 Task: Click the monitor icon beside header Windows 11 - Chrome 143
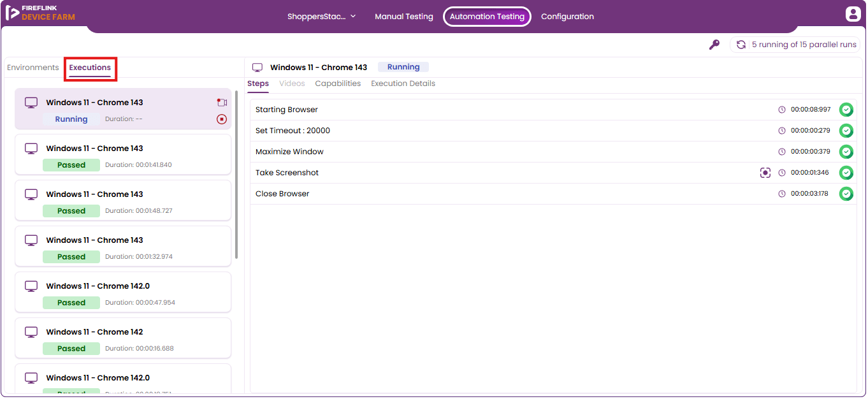click(257, 68)
